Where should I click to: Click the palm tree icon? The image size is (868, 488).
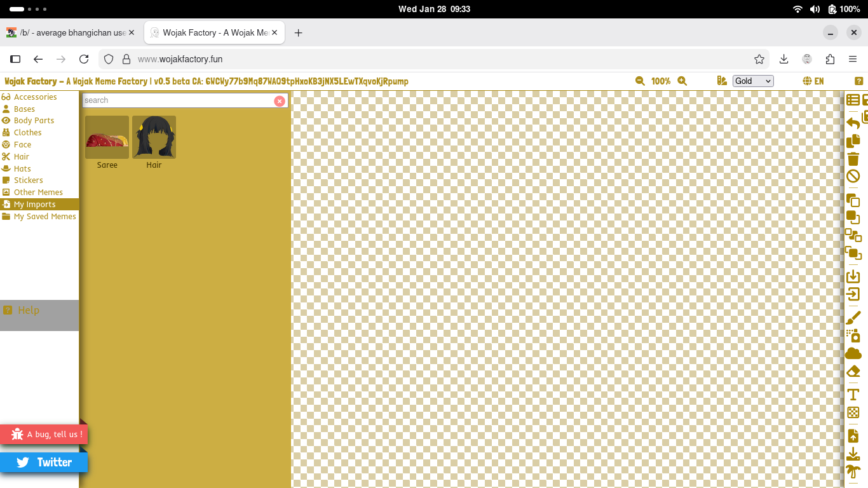[x=853, y=471]
